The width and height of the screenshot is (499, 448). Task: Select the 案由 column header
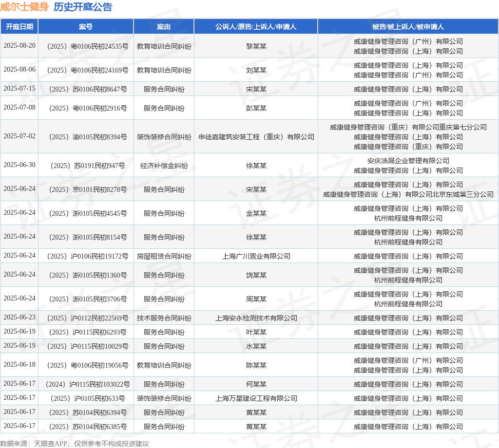tap(164, 27)
